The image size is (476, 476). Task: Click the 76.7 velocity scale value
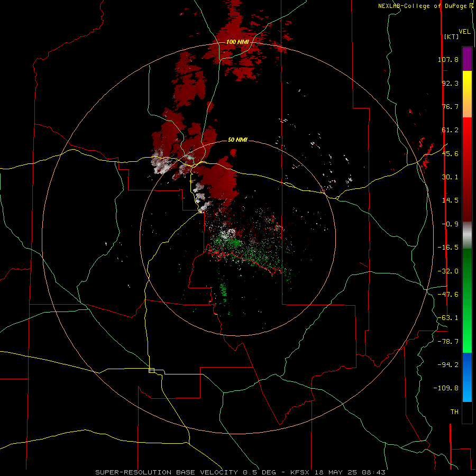[450, 106]
